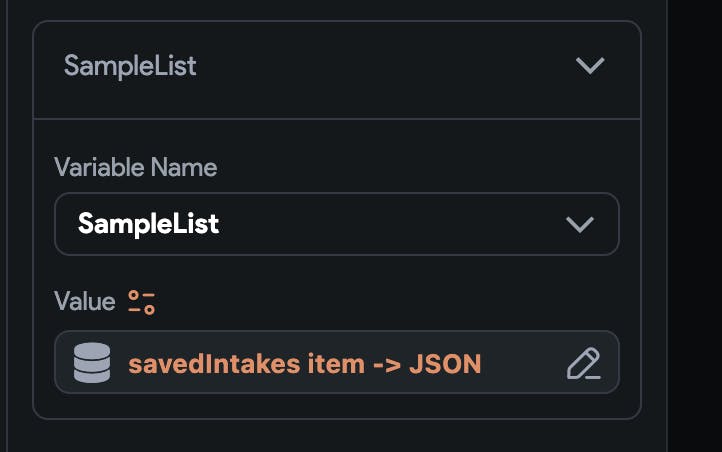
Task: Click the pencil edit icon
Action: (x=583, y=363)
